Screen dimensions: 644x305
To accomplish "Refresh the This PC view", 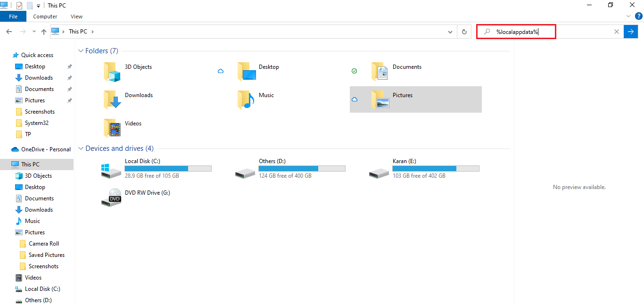I will pyautogui.click(x=464, y=32).
